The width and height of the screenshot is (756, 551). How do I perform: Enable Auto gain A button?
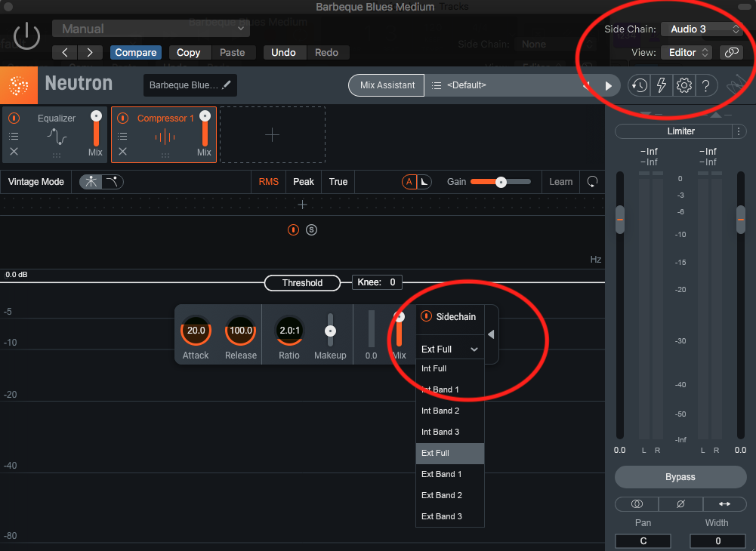pos(409,182)
